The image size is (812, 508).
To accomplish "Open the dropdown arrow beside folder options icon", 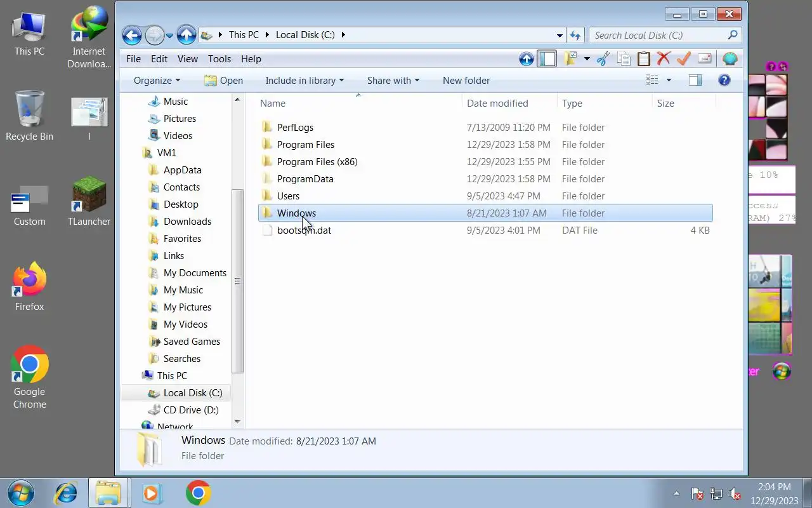I will pos(587,59).
